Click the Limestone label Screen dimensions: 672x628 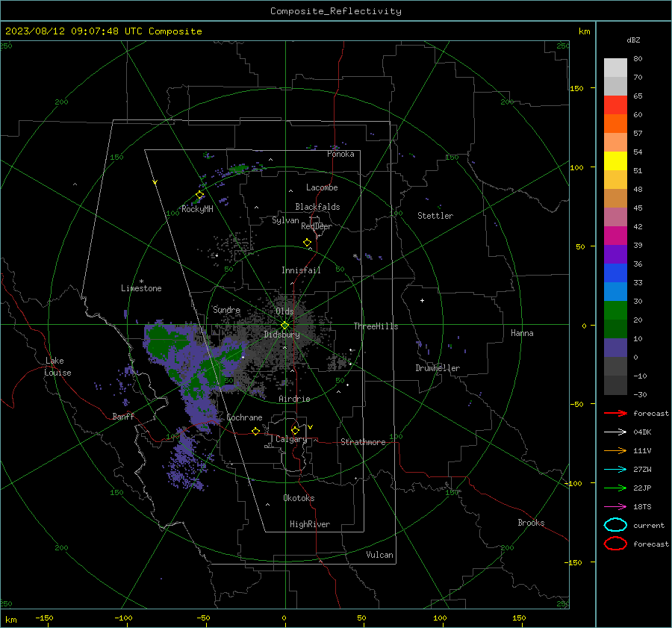[141, 288]
